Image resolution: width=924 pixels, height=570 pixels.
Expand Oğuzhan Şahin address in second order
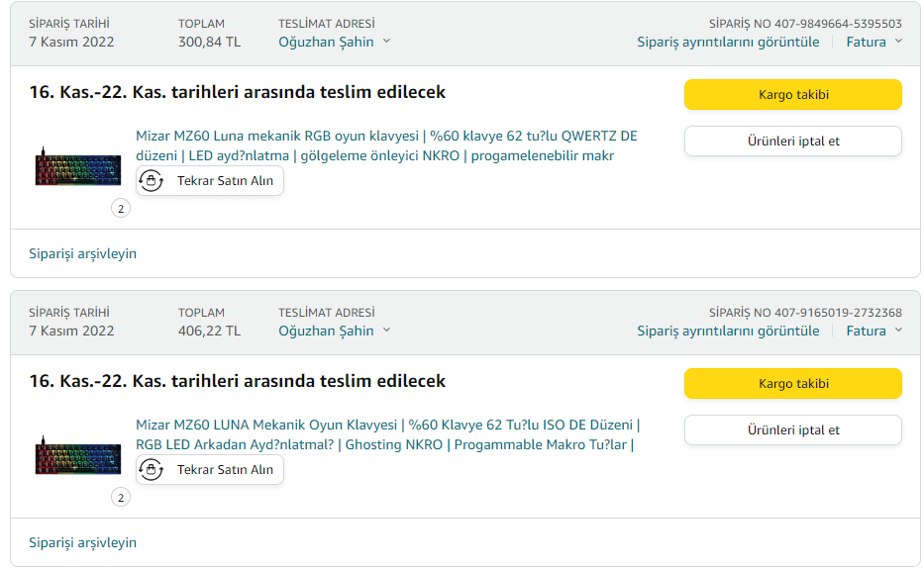click(x=334, y=331)
